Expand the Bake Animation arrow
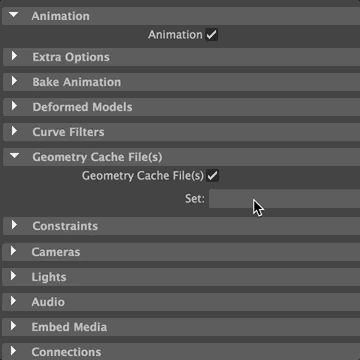The height and width of the screenshot is (360, 360). click(x=14, y=81)
